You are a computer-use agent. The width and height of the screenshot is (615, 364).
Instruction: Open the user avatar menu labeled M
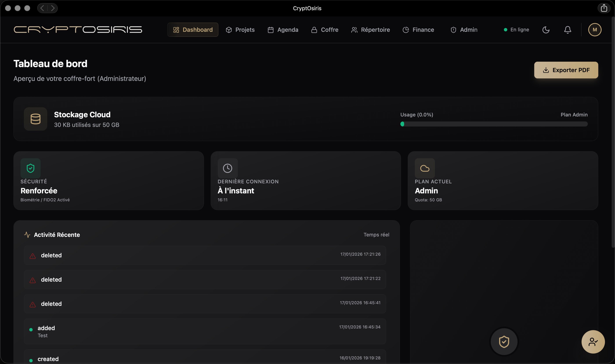tap(595, 30)
